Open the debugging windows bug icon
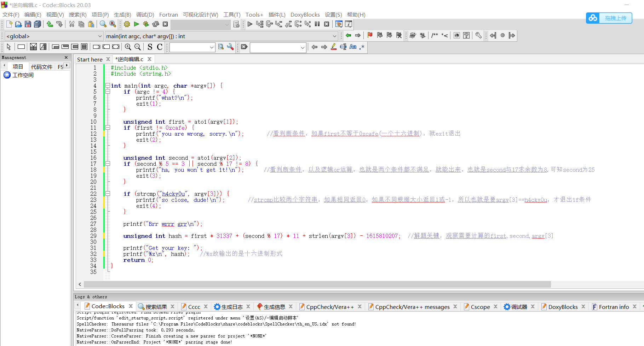This screenshot has height=346, width=644. coord(339,24)
